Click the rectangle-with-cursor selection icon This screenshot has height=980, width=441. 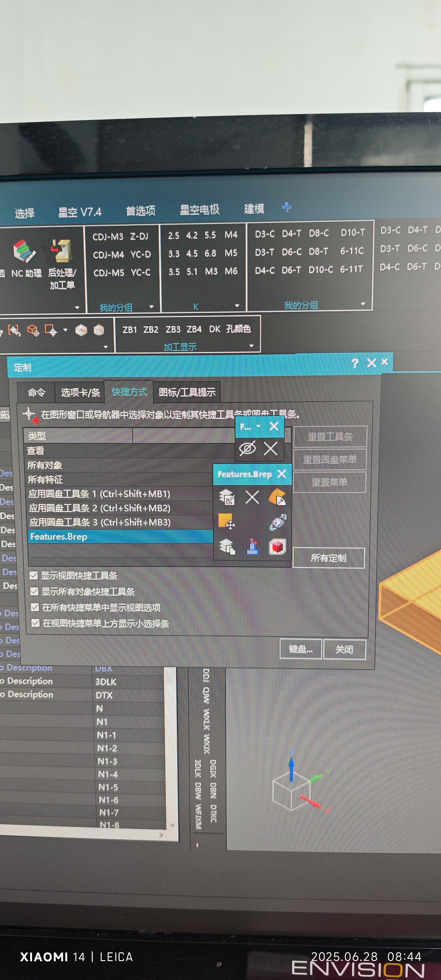click(x=51, y=330)
